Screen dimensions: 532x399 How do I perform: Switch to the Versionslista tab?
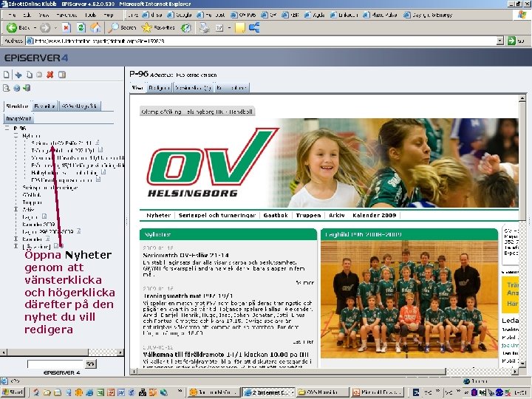[194, 88]
